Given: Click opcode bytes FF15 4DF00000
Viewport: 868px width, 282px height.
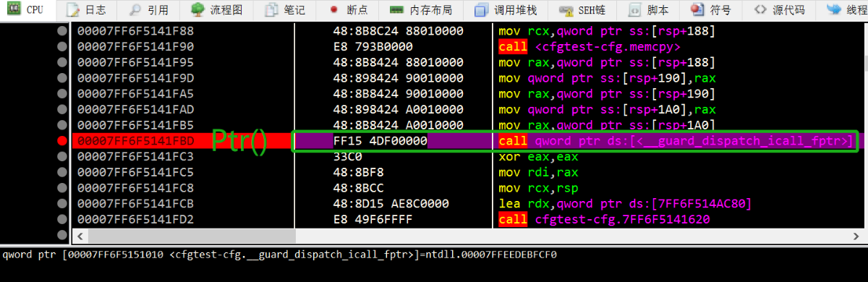Looking at the screenshot, I should (380, 141).
